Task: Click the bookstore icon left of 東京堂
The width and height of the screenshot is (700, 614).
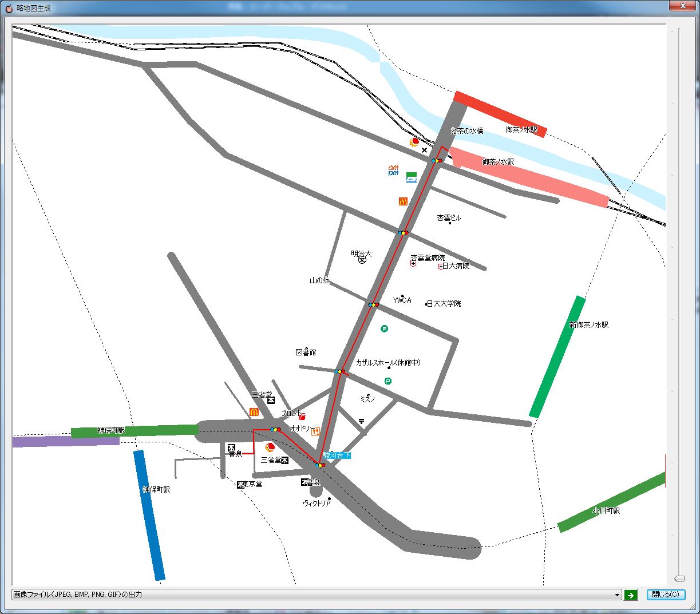Action: 240,485
